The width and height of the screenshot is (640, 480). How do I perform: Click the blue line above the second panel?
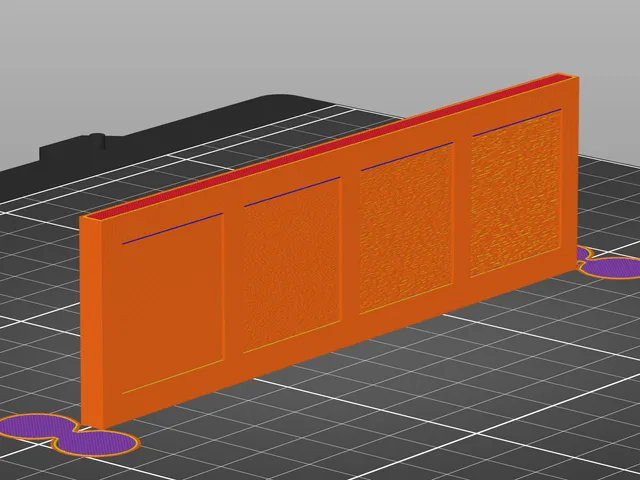pyautogui.click(x=292, y=192)
